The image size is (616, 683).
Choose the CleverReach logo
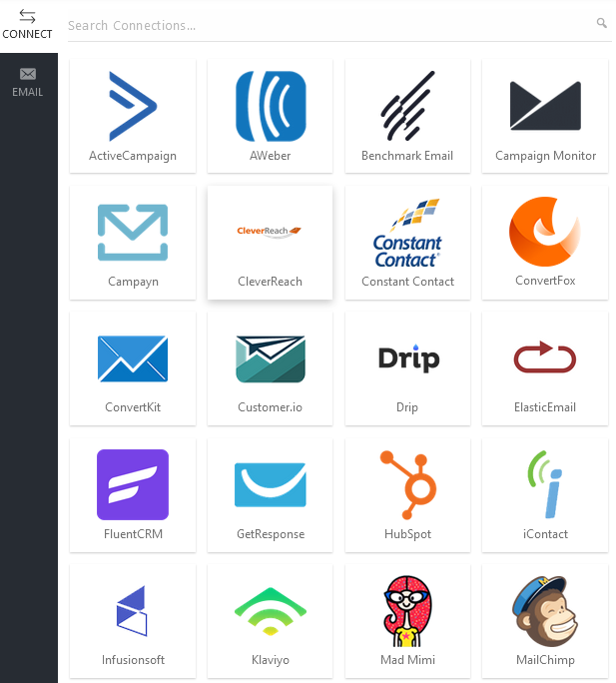point(270,231)
